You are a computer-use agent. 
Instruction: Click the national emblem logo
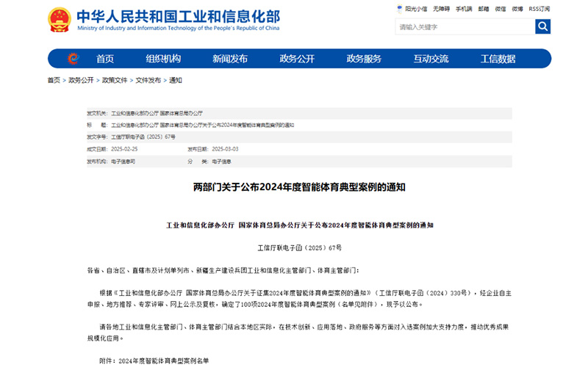click(x=60, y=20)
